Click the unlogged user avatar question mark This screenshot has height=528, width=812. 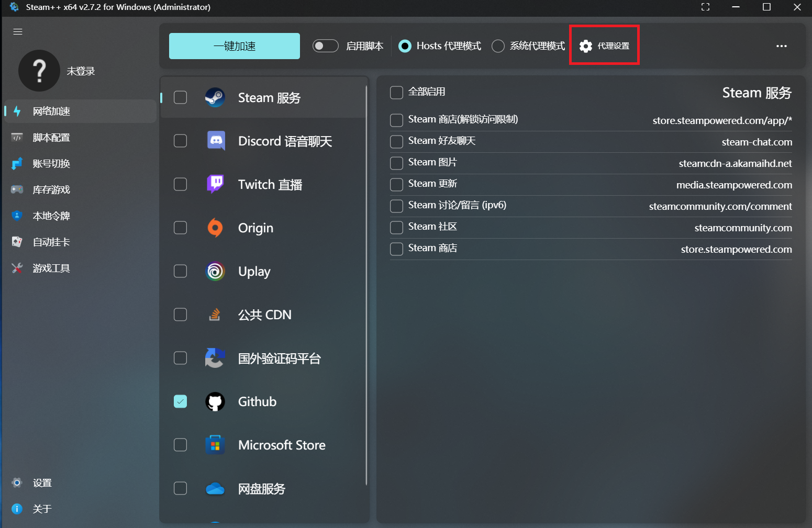coord(39,71)
